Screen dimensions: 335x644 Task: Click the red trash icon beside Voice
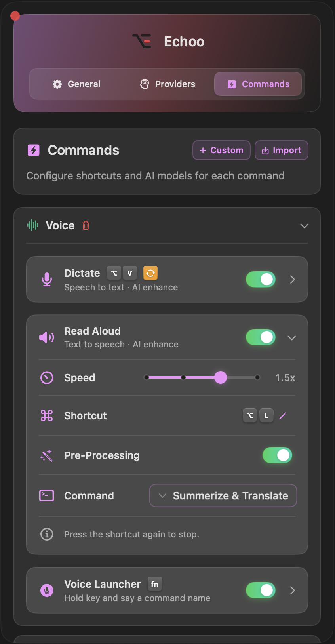point(86,225)
